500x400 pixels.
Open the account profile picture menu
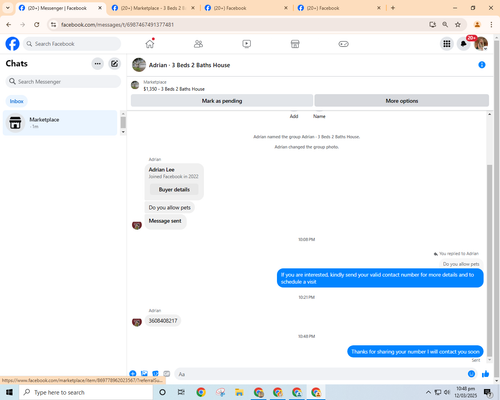[481, 44]
